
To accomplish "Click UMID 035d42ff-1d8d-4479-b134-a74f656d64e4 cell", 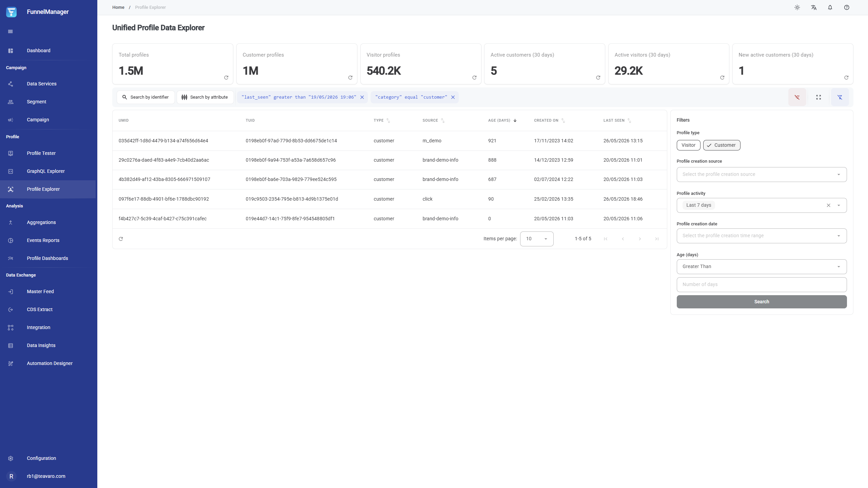I will click(163, 141).
